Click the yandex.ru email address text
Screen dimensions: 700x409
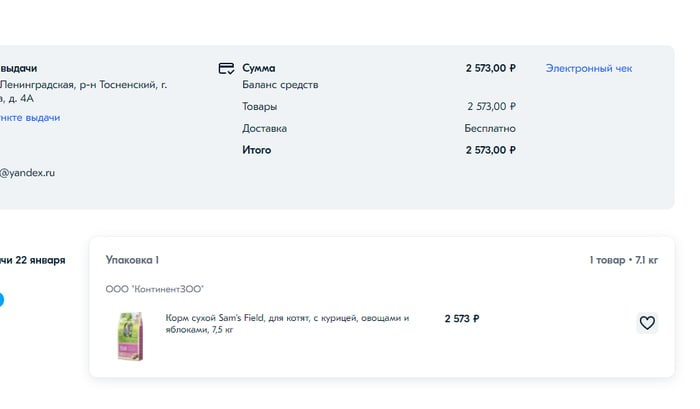coord(27,173)
